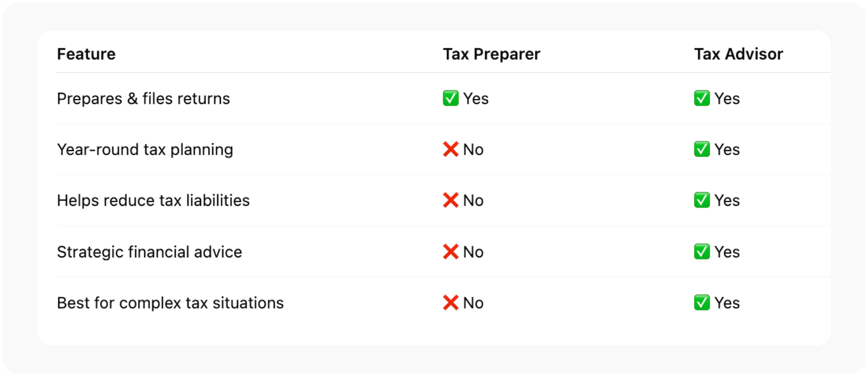Click the "No" text in Strategic financial advice row

click(x=474, y=252)
